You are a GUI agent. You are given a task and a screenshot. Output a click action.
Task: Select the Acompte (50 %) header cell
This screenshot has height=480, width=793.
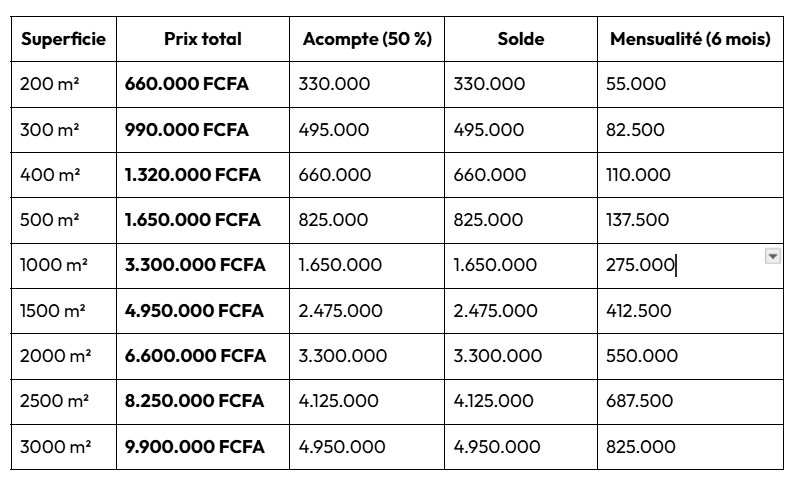coord(367,39)
